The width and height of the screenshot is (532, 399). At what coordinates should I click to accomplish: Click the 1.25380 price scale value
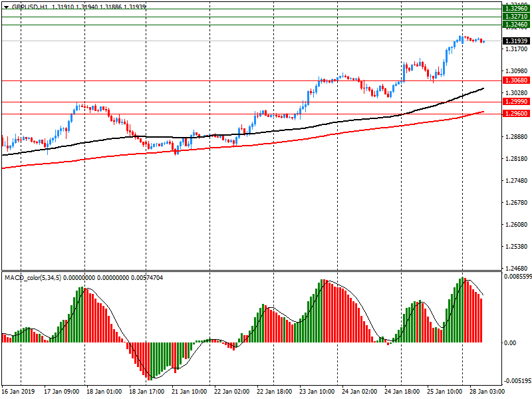(x=517, y=247)
